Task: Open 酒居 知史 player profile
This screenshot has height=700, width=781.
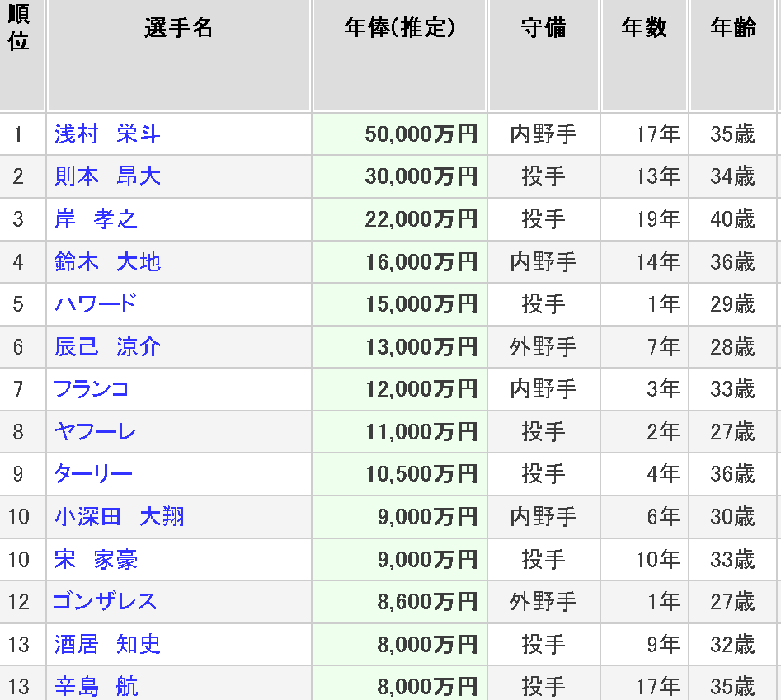Action: click(x=107, y=645)
